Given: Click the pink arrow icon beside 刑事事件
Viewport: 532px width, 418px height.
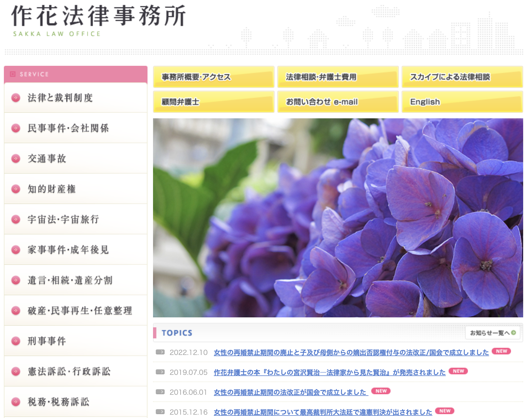Looking at the screenshot, I should [16, 341].
